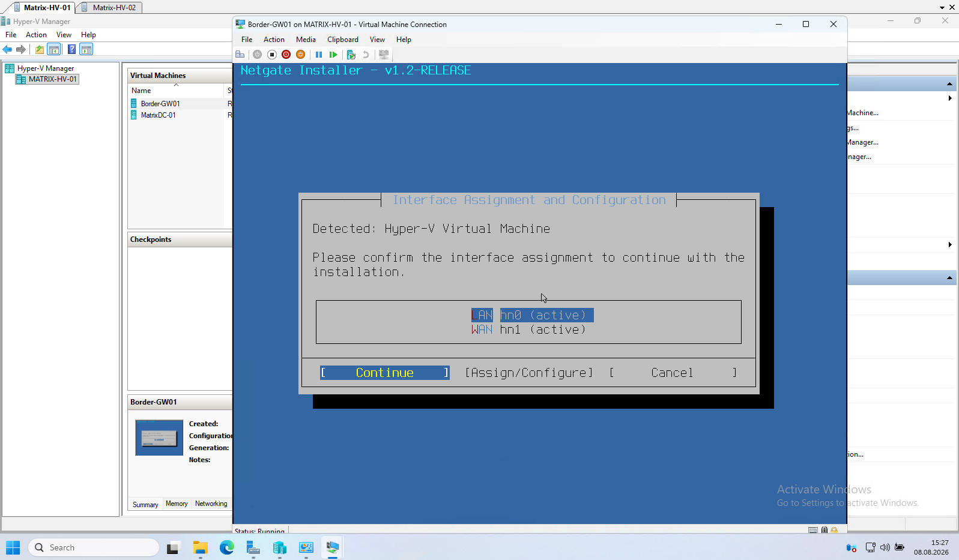
Task: Go forward in Hyper-V Manager toolbar
Action: (x=21, y=49)
